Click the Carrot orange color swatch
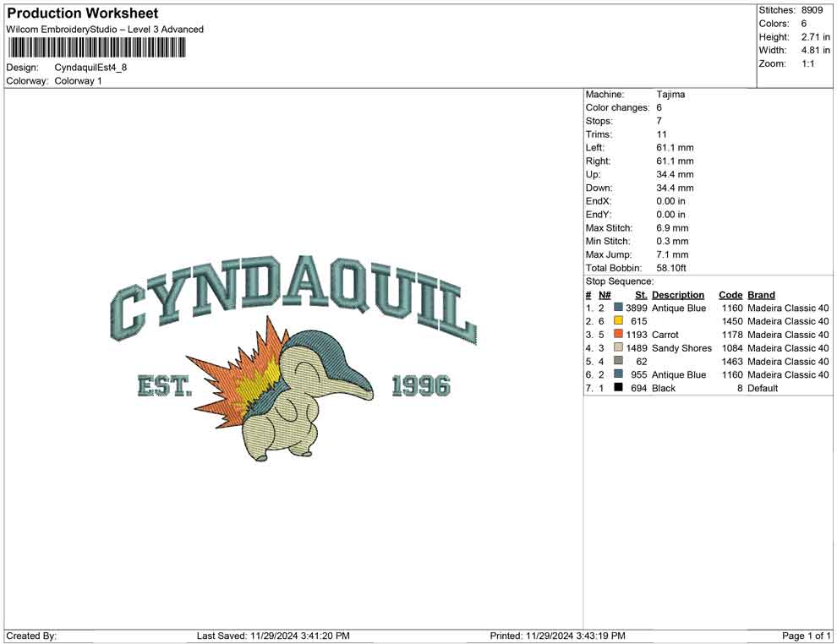The width and height of the screenshot is (837, 644). tap(618, 334)
